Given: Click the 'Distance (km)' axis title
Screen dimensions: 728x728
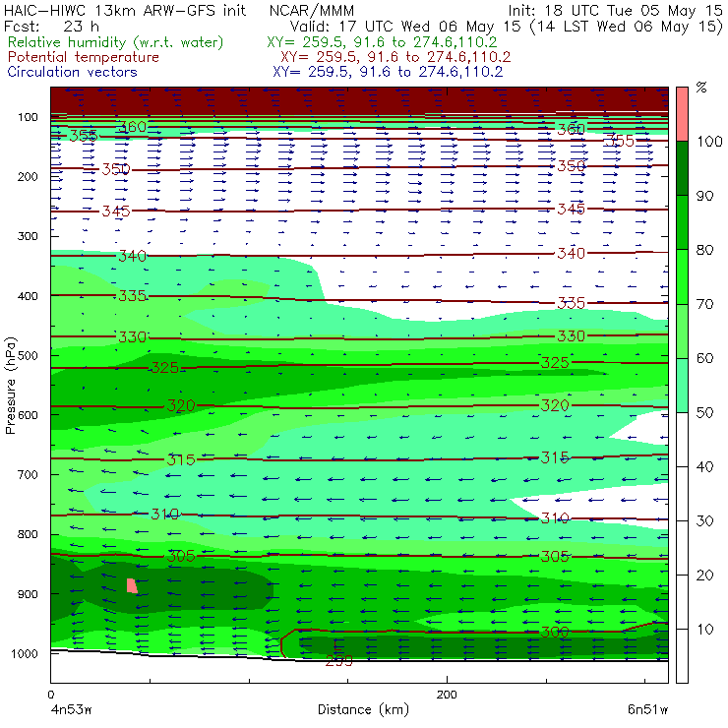Looking at the screenshot, I should pyautogui.click(x=364, y=709).
